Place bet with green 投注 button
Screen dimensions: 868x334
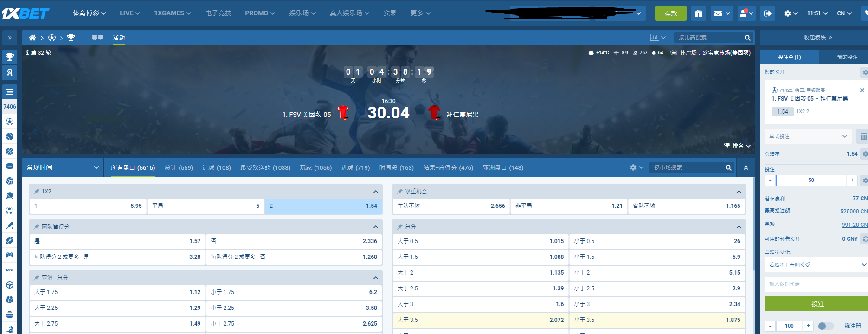coord(817,304)
